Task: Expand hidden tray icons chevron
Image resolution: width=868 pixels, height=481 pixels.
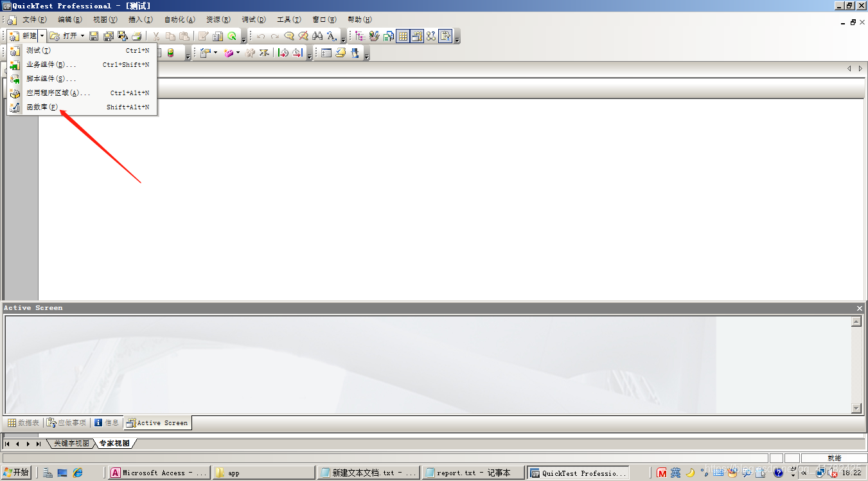Action: coord(804,473)
